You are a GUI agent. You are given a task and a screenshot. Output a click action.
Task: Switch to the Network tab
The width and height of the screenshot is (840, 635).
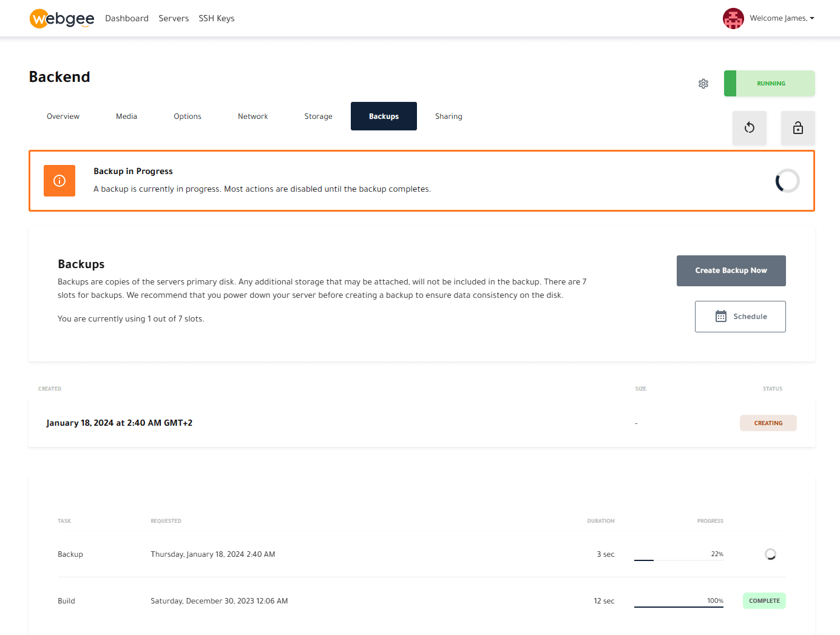(253, 116)
